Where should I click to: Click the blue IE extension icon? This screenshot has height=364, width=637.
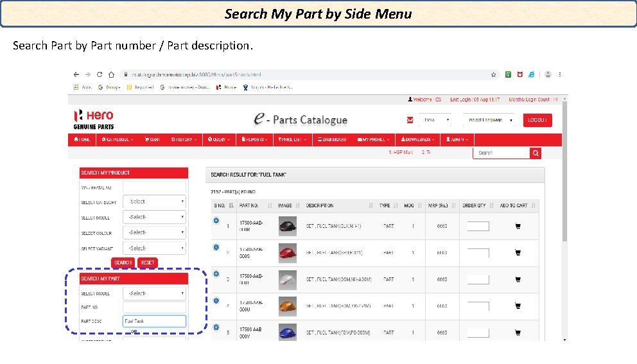coord(532,74)
